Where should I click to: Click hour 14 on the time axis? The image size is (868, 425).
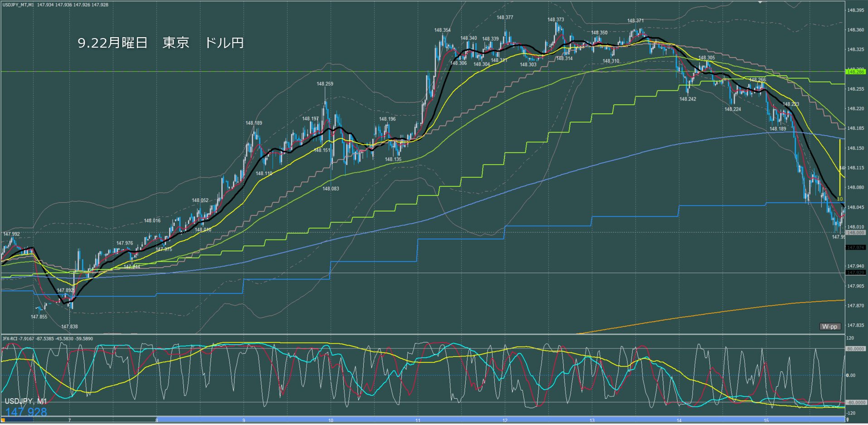click(679, 420)
